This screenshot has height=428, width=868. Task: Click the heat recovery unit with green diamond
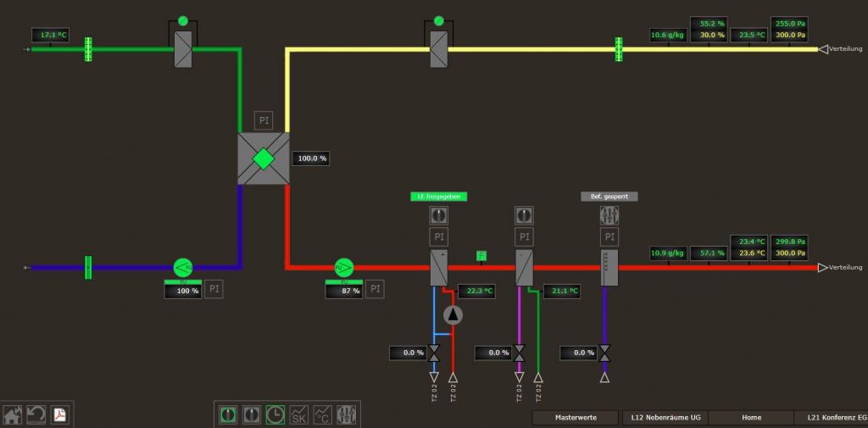point(264,158)
